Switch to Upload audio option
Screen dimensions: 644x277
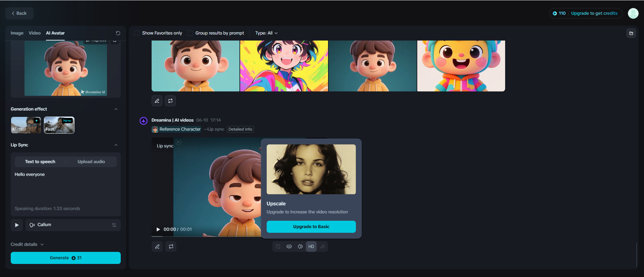click(91, 162)
